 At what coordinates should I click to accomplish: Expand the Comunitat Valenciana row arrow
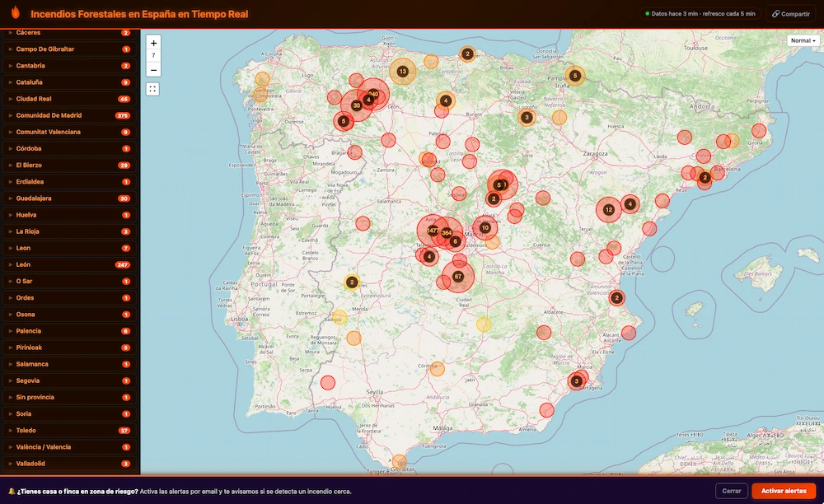click(10, 132)
